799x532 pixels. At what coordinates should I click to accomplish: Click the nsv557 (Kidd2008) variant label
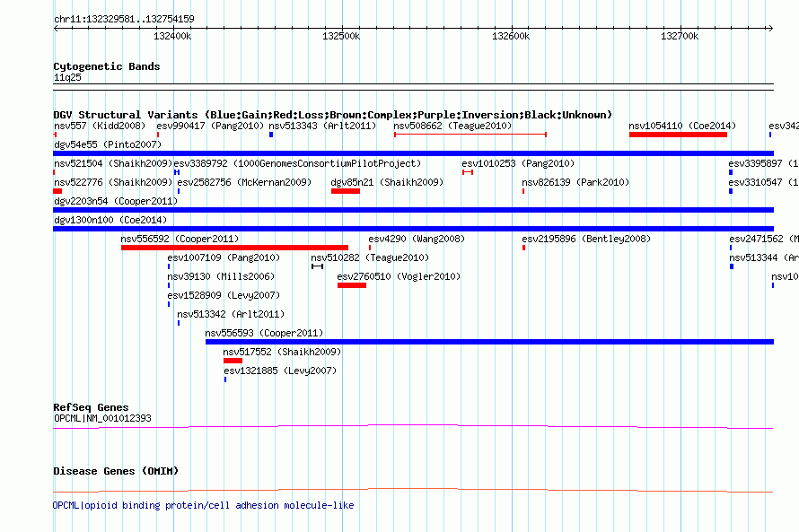(x=100, y=126)
